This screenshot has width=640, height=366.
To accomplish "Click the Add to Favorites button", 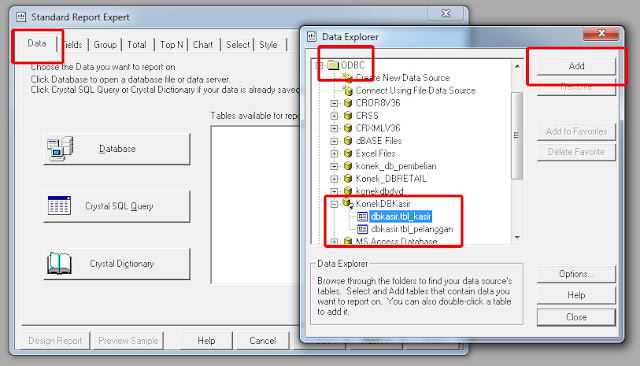I will coord(576,131).
